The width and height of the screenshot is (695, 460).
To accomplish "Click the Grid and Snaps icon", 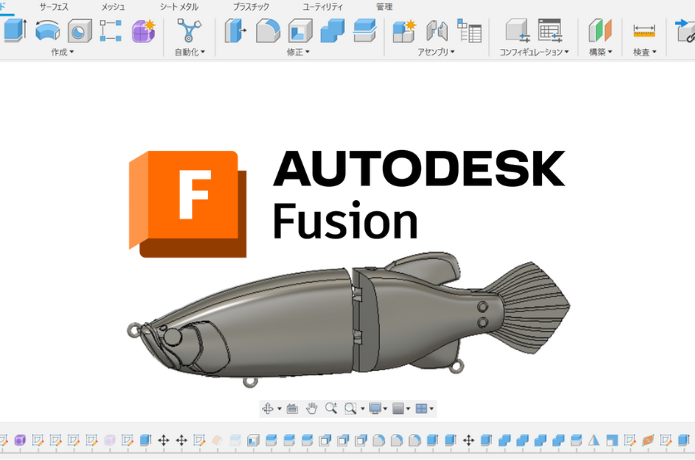I will (x=398, y=409).
